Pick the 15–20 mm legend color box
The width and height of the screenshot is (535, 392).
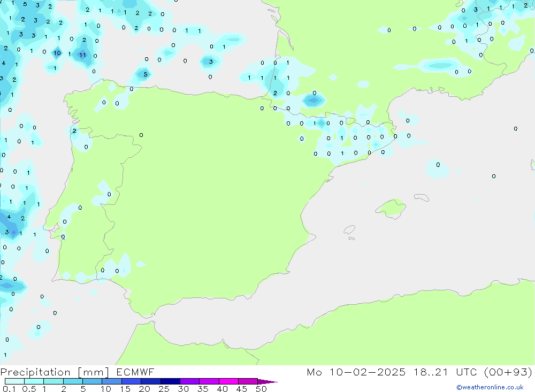coord(131,381)
